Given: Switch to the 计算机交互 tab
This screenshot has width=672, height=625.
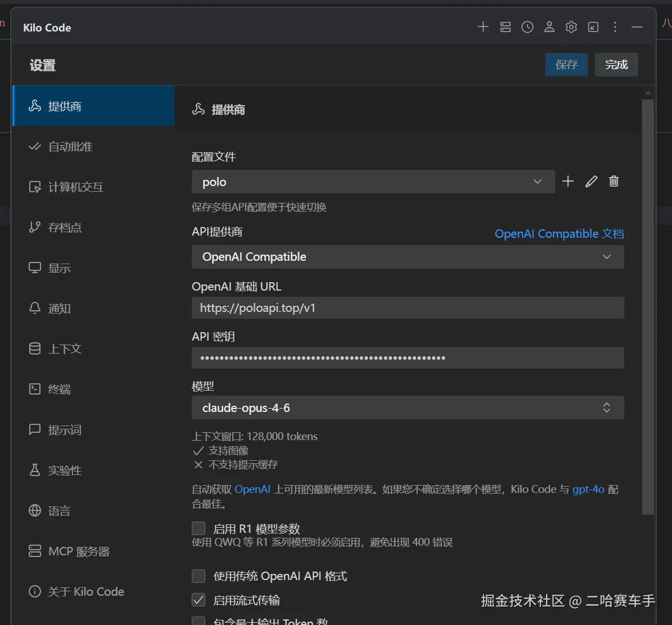Looking at the screenshot, I should [93, 187].
